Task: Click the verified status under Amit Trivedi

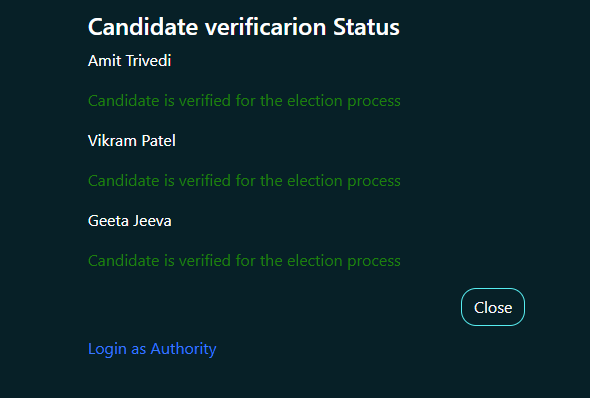Action: (244, 101)
